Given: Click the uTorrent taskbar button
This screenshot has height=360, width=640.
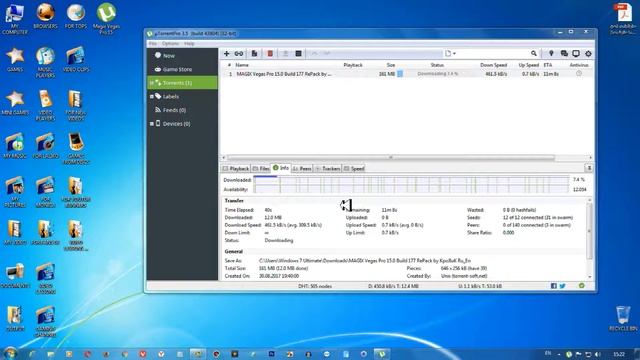Looking at the screenshot, I should (382, 354).
